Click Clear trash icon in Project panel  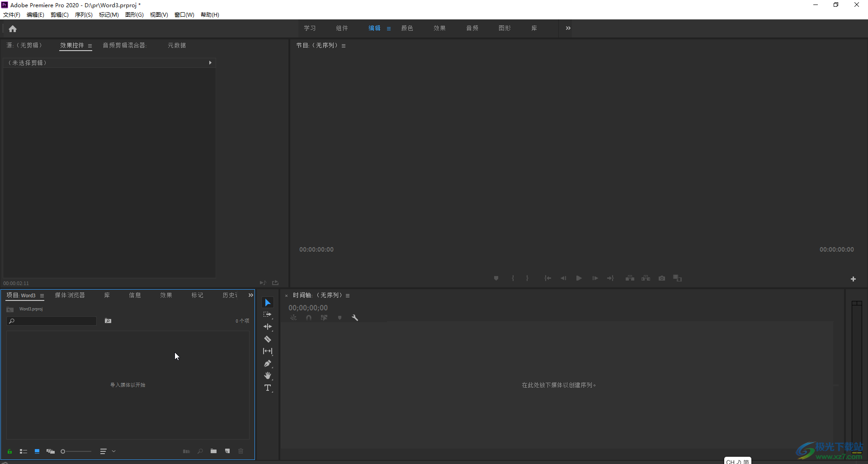click(241, 451)
